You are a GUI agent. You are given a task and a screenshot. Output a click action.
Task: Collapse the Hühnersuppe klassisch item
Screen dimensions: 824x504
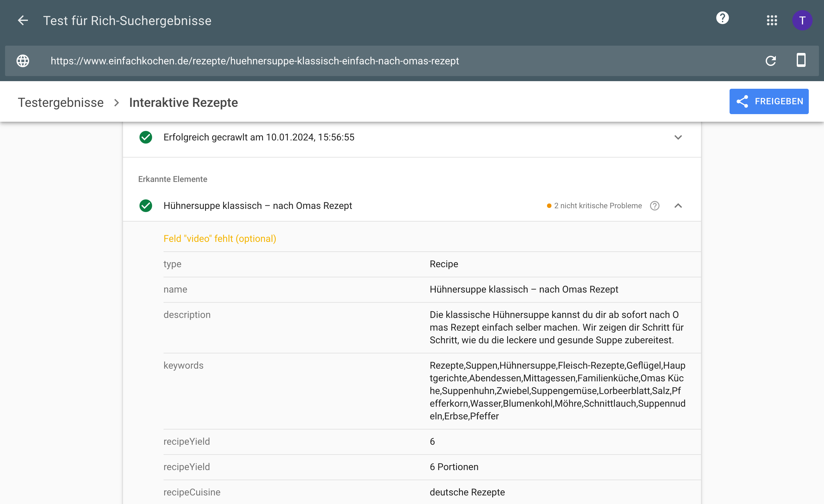678,206
